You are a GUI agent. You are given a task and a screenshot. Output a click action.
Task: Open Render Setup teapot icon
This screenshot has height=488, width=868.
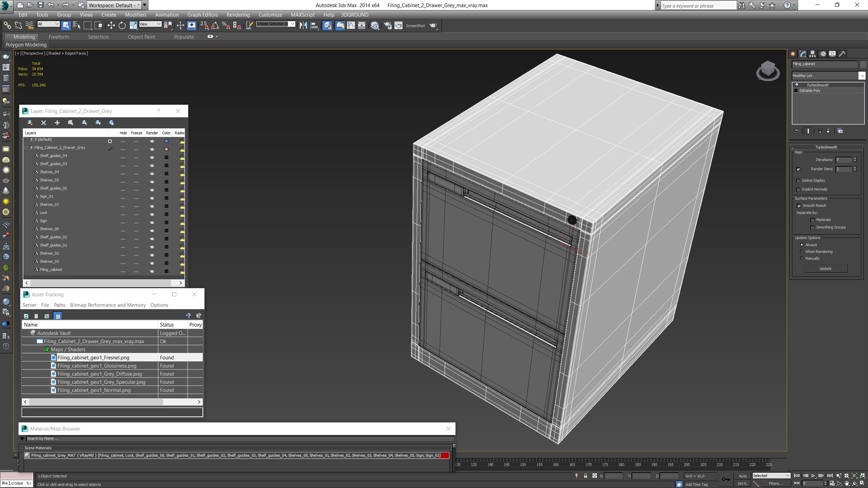387,25
